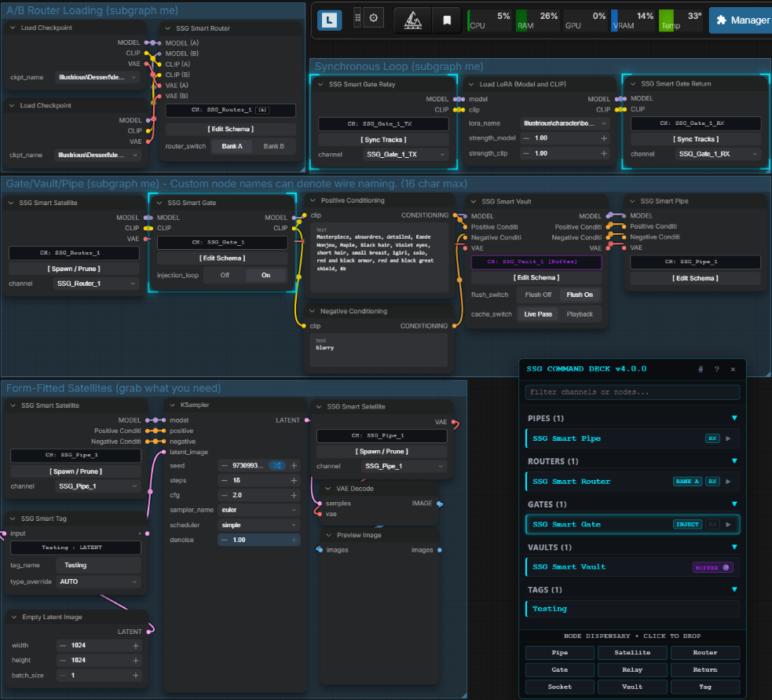Click the Filter channels or nodes field
This screenshot has height=700, width=772.
pyautogui.click(x=632, y=392)
